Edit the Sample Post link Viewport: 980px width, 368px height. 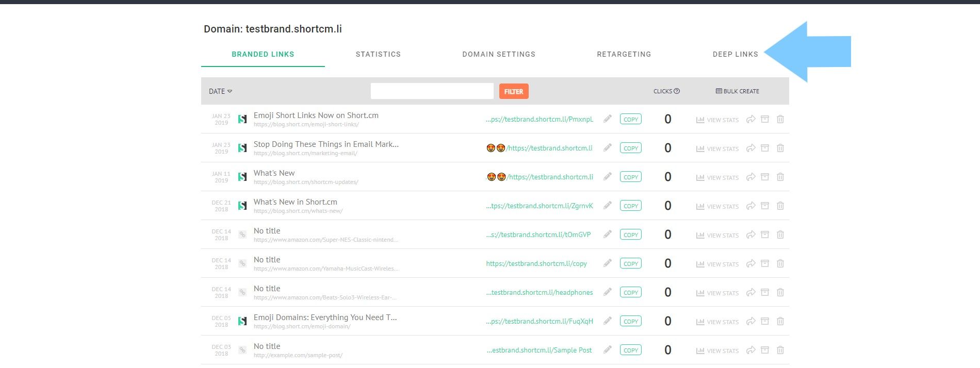[608, 350]
